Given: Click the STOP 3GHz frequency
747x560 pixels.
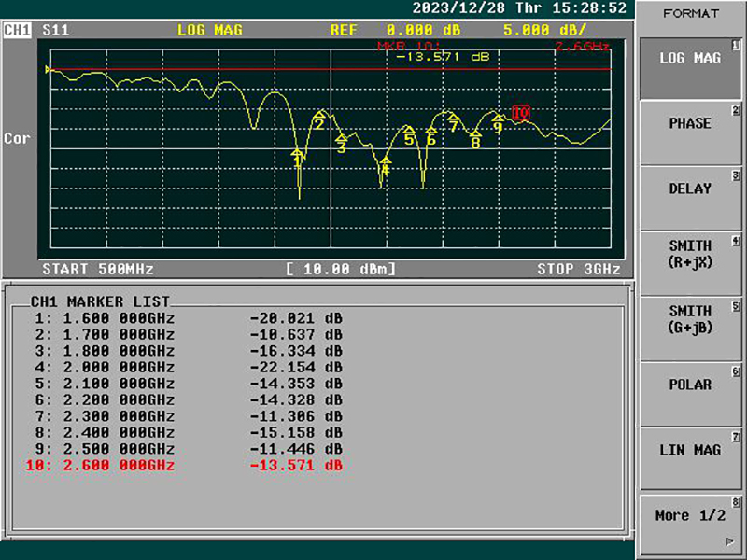Looking at the screenshot, I should (579, 269).
